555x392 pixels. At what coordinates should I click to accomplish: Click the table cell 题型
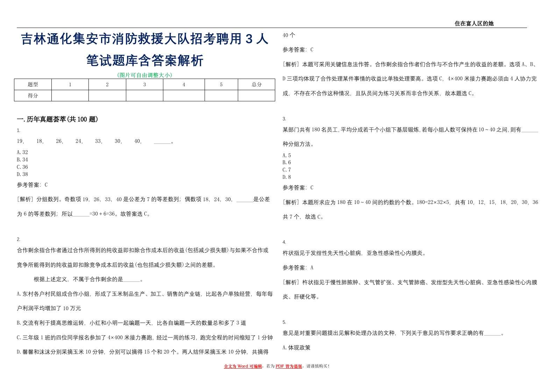33,85
